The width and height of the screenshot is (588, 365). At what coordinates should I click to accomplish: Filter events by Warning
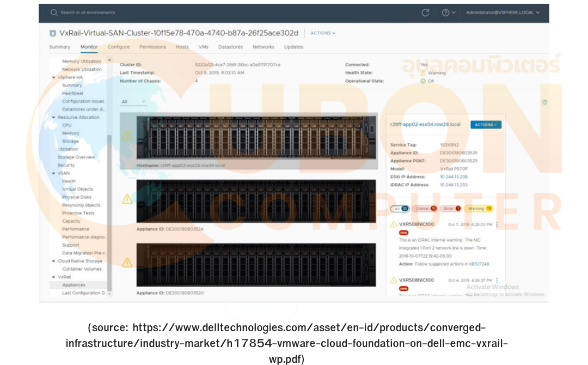(480, 209)
